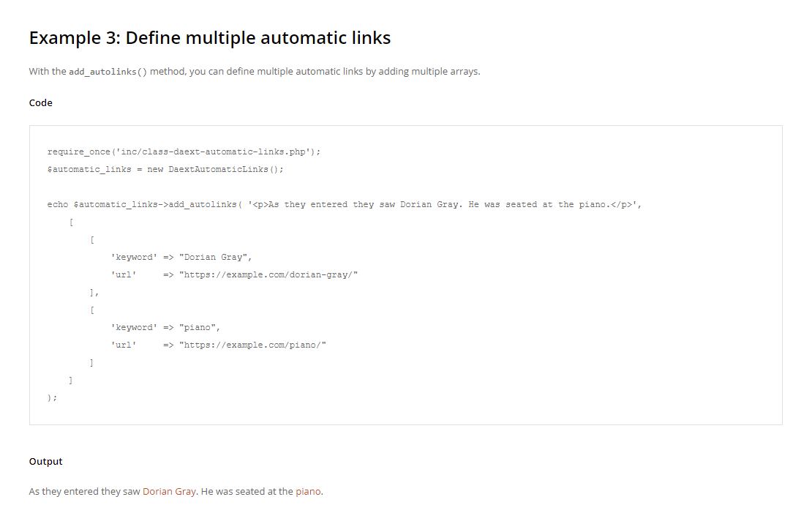Click the first array's closing "]," bracket
The image size is (812, 524).
[x=93, y=292]
